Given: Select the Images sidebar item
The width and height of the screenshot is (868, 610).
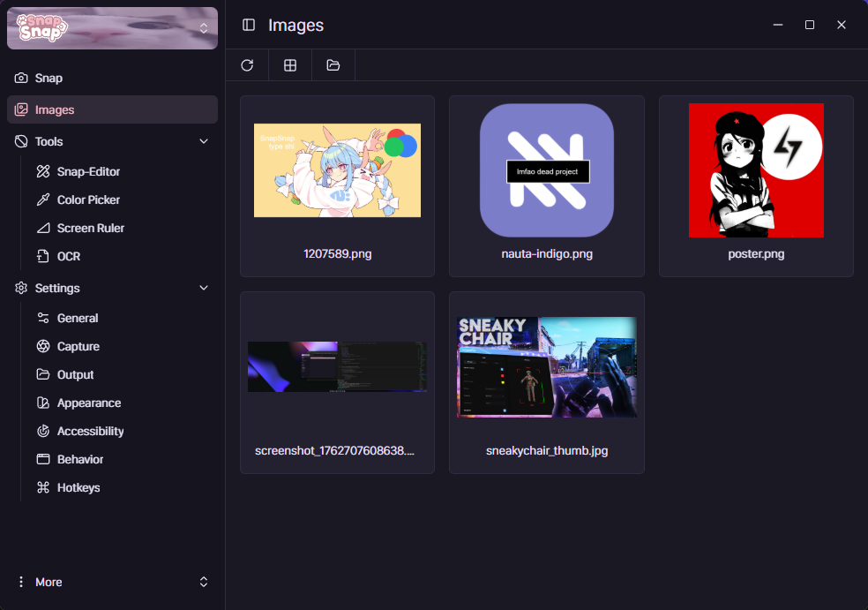Looking at the screenshot, I should 55,109.
